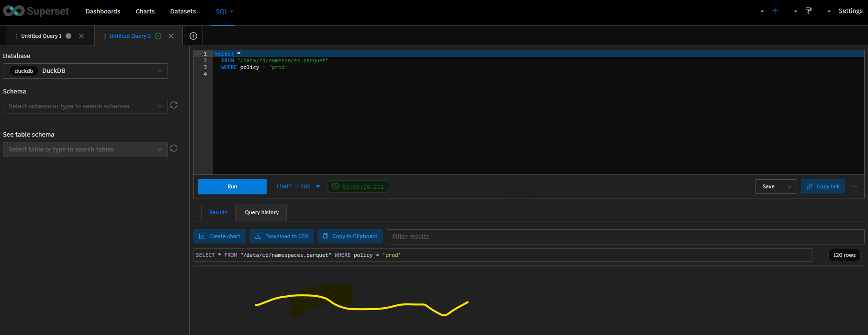Switch to Untitled Query 2 tab

click(130, 36)
